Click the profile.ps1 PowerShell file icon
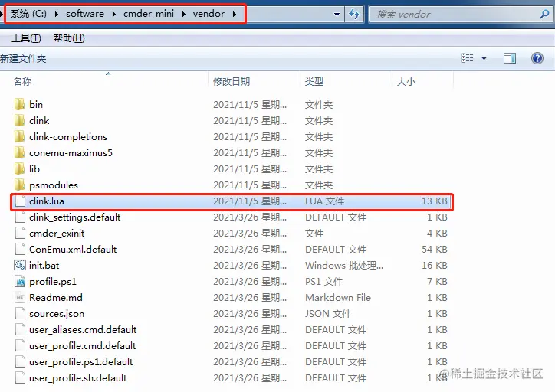Viewport: 555px width, 392px height. [20, 281]
